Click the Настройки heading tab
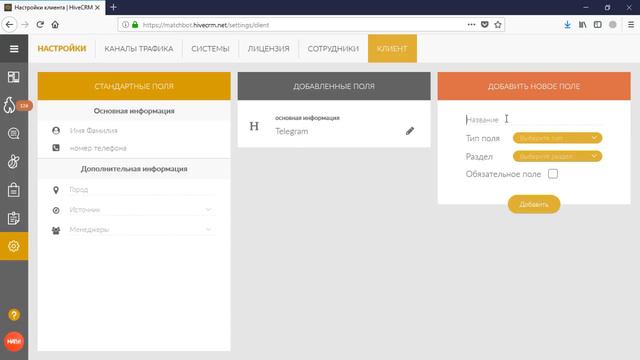Viewport: 640px width, 360px height. (x=62, y=49)
